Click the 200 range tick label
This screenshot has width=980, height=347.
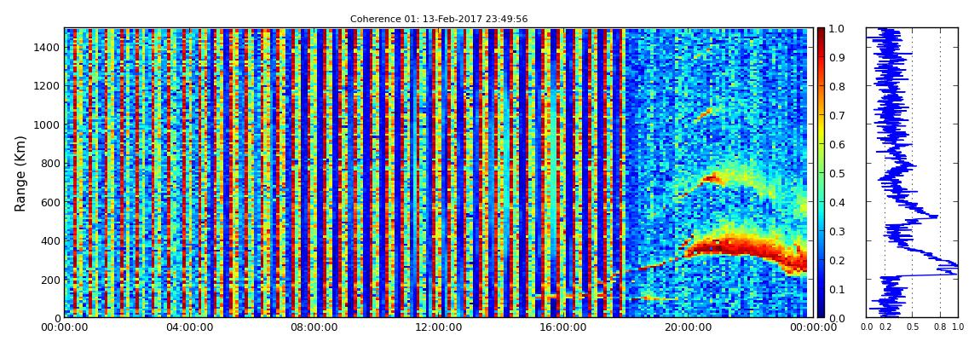[x=50, y=280]
